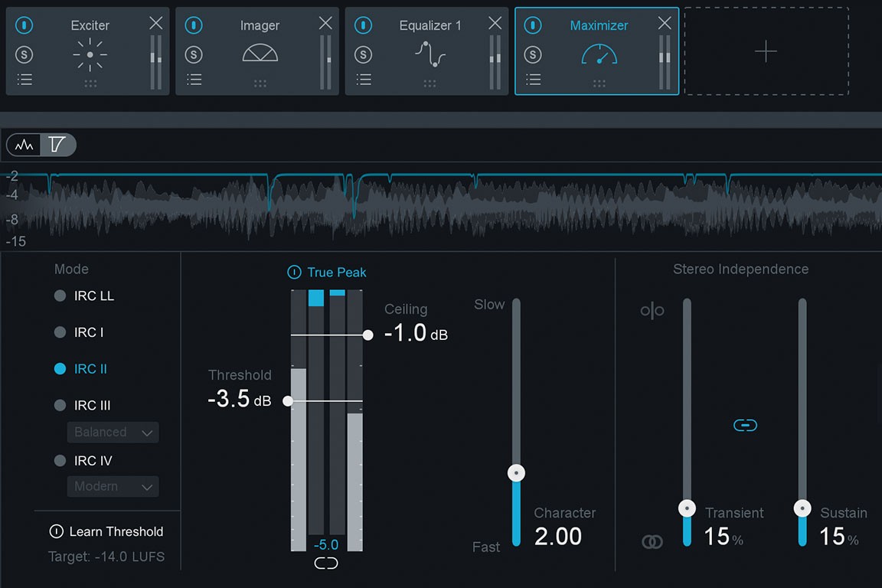Click the True Peak info icon
Screen dimensions: 882x588
[x=293, y=272]
